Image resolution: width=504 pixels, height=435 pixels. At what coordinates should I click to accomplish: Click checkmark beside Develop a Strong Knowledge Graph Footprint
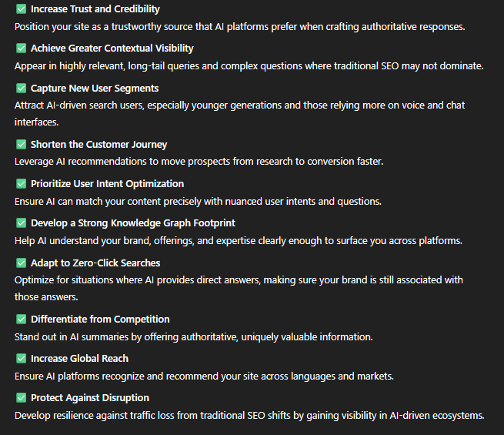[22, 223]
